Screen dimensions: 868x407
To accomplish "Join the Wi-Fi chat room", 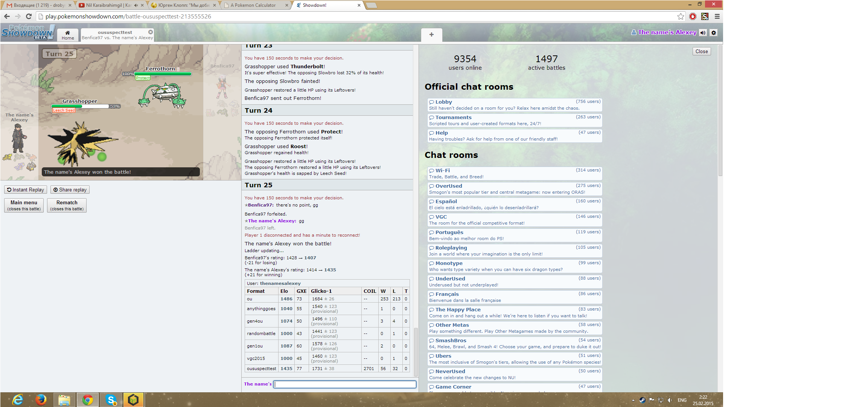I will pyautogui.click(x=515, y=174).
